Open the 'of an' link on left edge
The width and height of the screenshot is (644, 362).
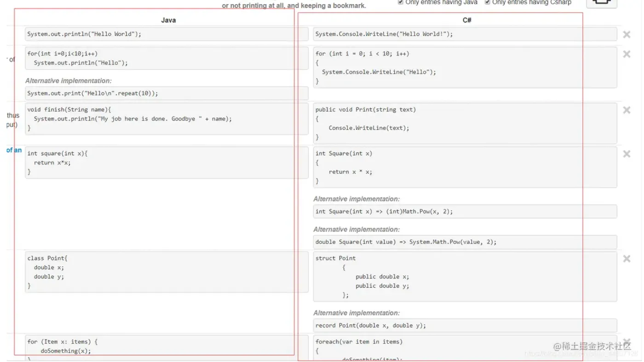click(14, 150)
